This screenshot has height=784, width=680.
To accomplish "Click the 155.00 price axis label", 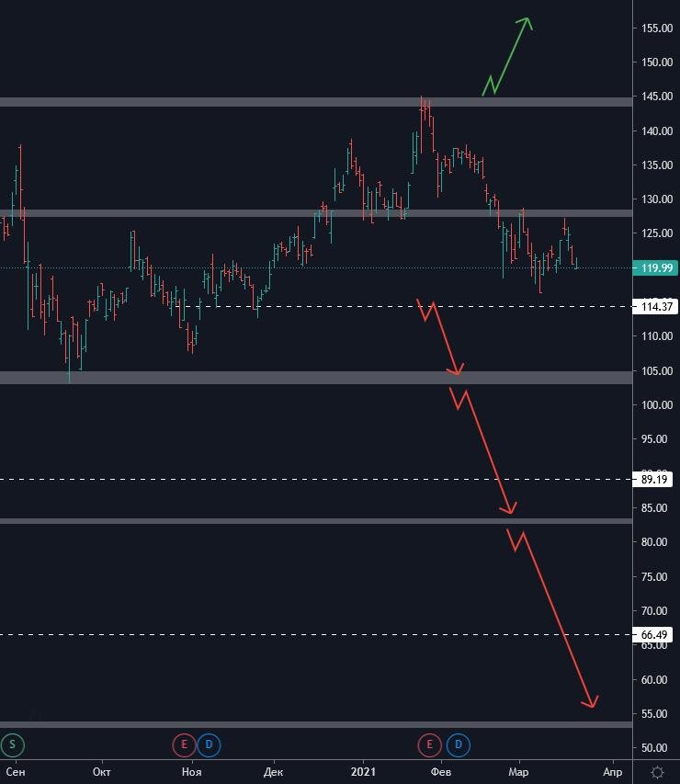I will (x=657, y=28).
